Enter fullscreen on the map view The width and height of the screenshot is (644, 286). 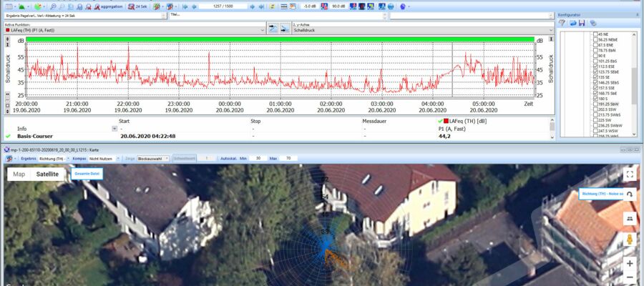coord(630,174)
